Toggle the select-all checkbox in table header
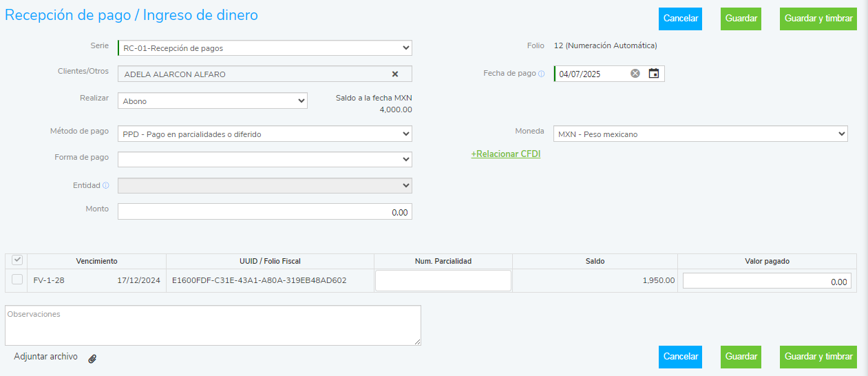 (17, 260)
